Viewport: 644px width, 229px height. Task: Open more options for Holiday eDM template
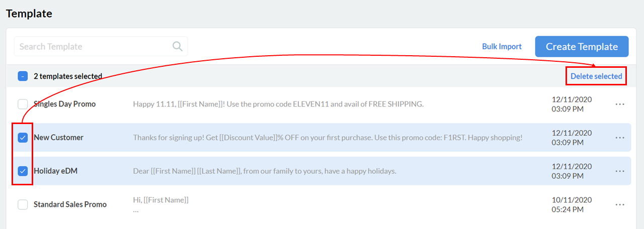tap(620, 171)
